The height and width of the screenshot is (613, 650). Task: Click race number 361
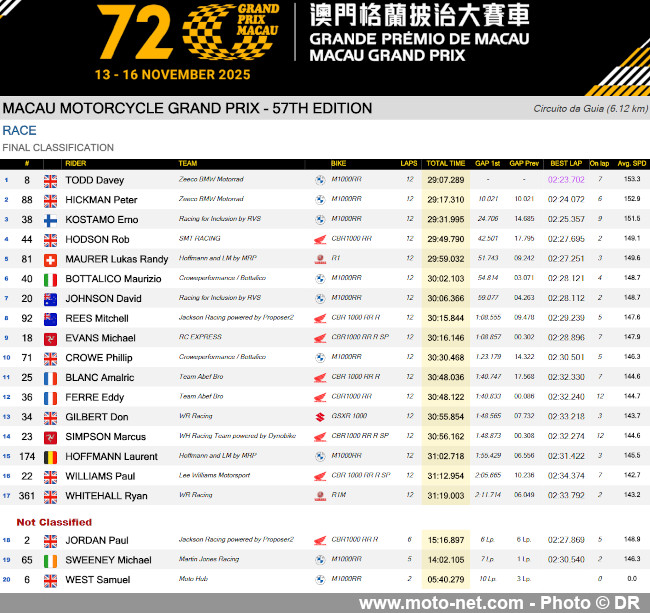coord(27,496)
